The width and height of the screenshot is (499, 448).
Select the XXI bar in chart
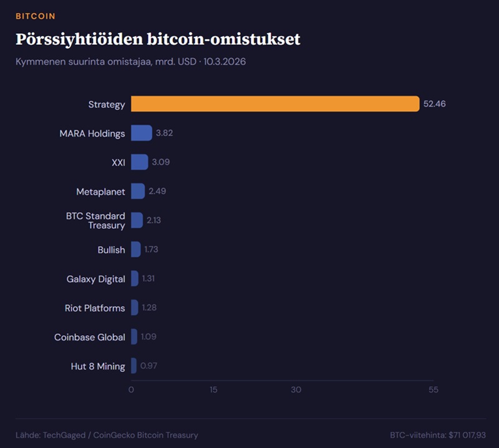tap(140, 162)
